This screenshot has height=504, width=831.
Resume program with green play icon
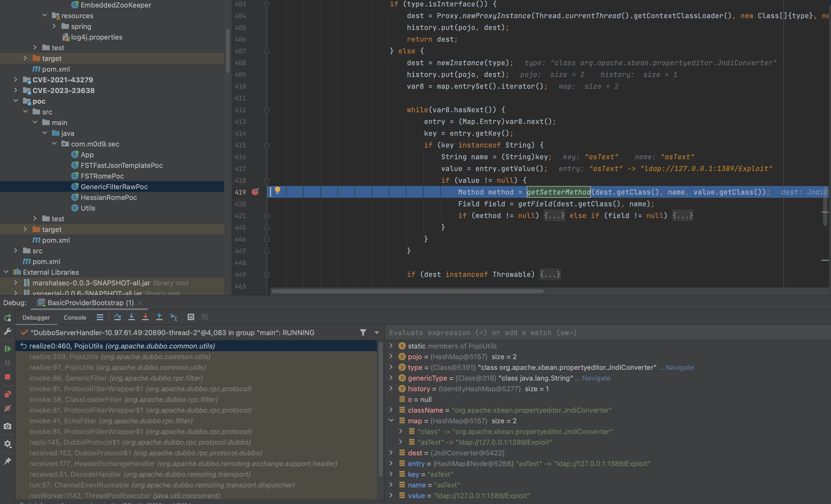[x=7, y=348]
